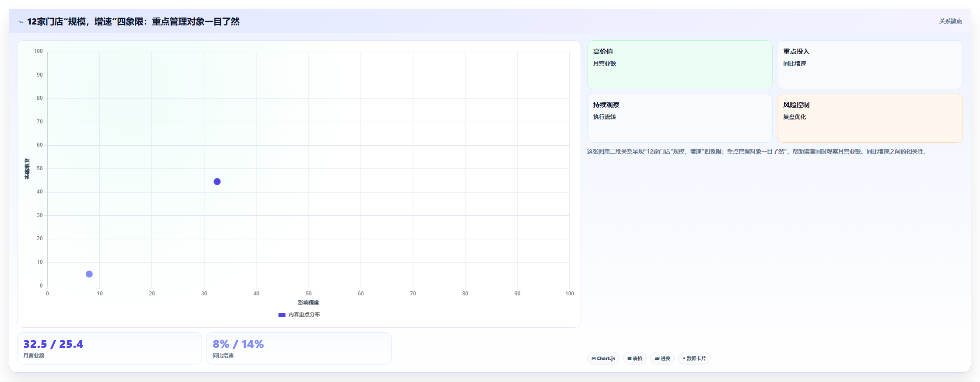Select the scatter point near x 32.5

tap(217, 182)
